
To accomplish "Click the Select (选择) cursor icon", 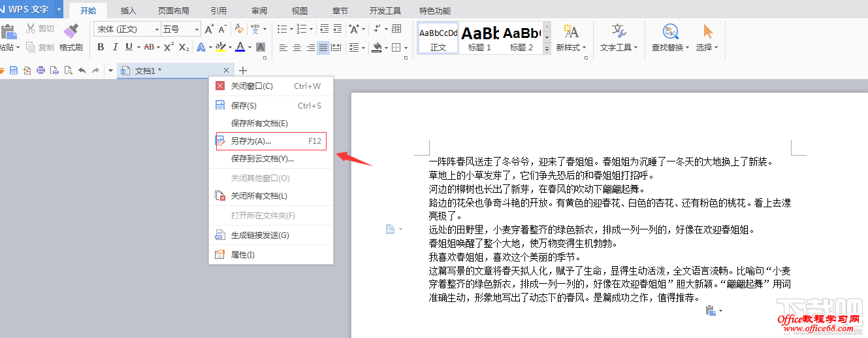I will coord(708,31).
